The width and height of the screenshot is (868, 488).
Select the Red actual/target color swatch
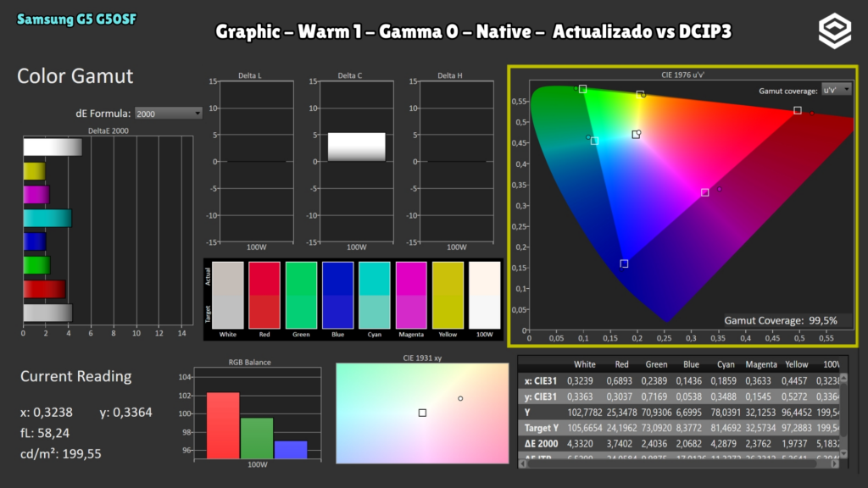point(264,296)
